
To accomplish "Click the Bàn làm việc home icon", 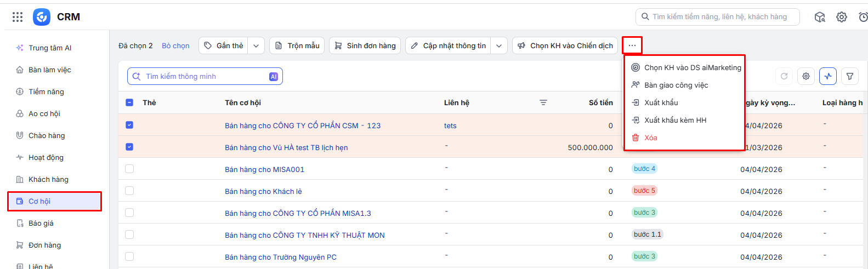I will pyautogui.click(x=20, y=70).
